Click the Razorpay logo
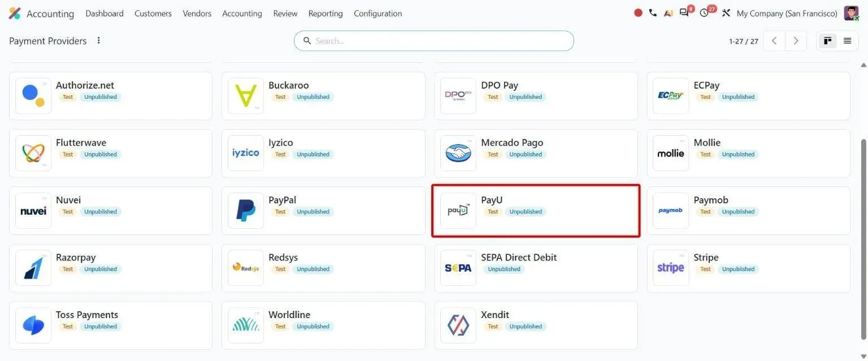The width and height of the screenshot is (868, 361). point(33,268)
